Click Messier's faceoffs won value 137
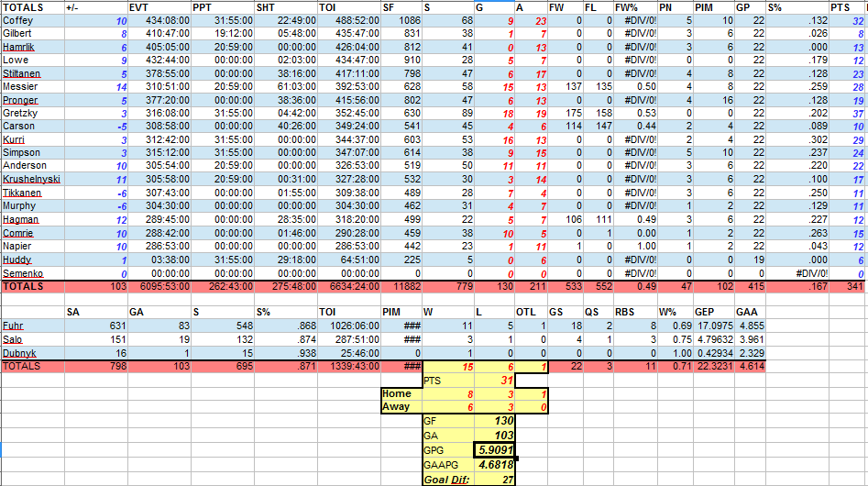Screen dimensions: 868x486 click(x=566, y=87)
